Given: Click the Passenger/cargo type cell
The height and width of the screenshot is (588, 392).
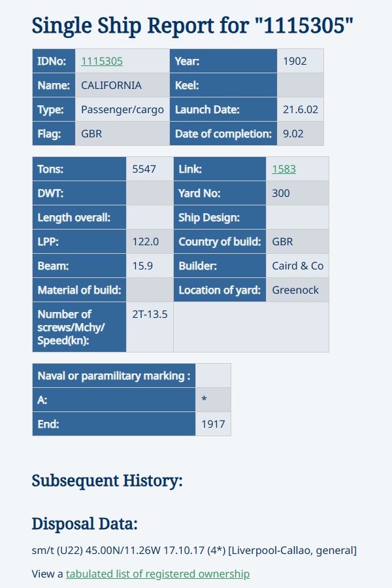Looking at the screenshot, I should tap(122, 110).
